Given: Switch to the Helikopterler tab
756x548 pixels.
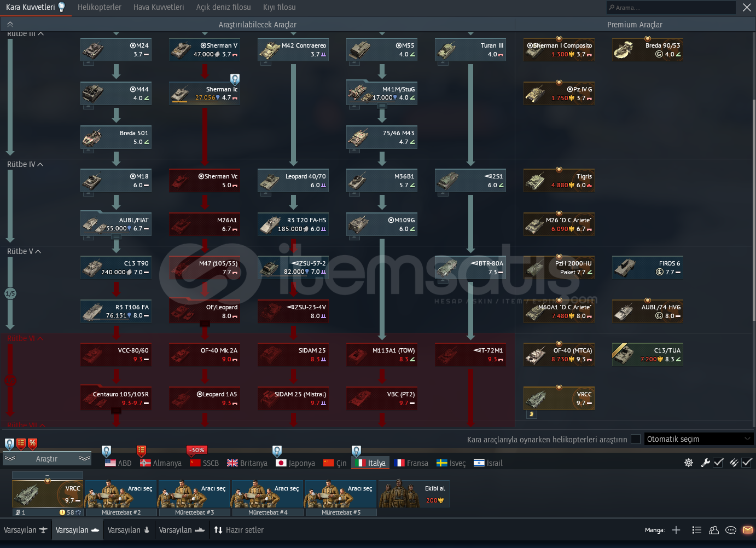Looking at the screenshot, I should 100,7.
